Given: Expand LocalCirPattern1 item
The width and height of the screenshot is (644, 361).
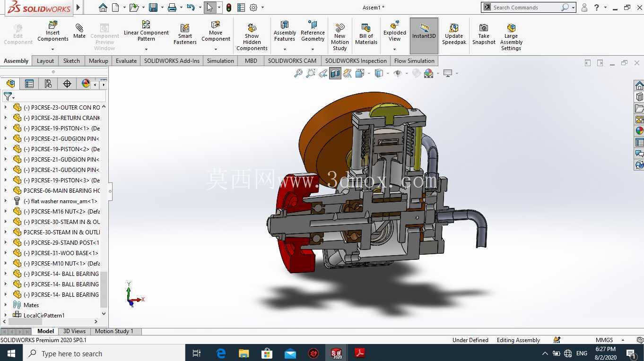Looking at the screenshot, I should point(6,315).
